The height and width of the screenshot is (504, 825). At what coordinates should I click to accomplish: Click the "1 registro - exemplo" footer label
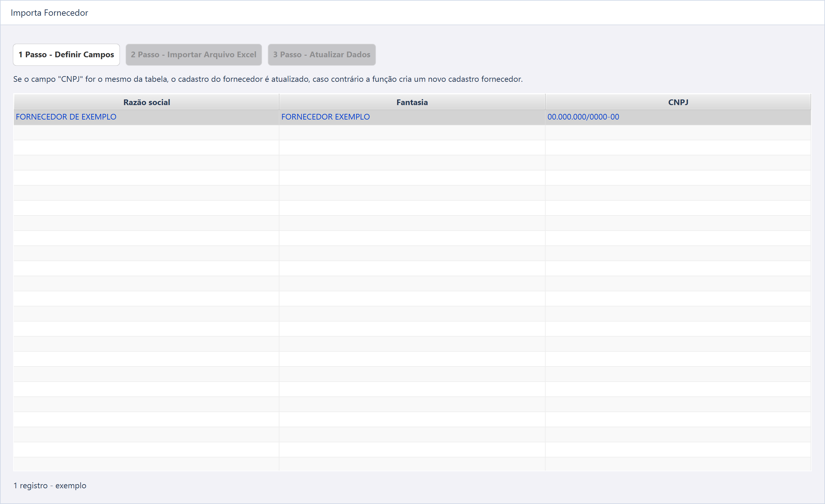click(50, 485)
